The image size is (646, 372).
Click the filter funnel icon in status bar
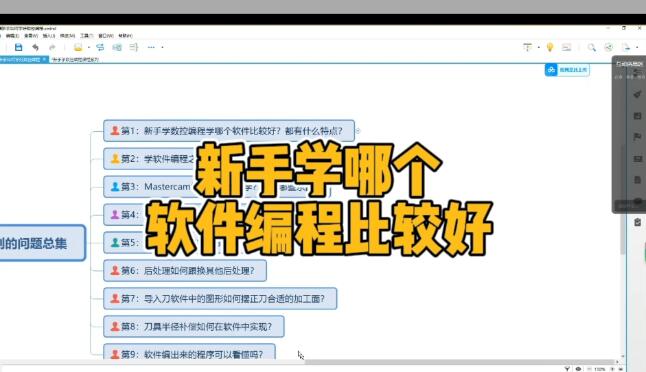567,369
